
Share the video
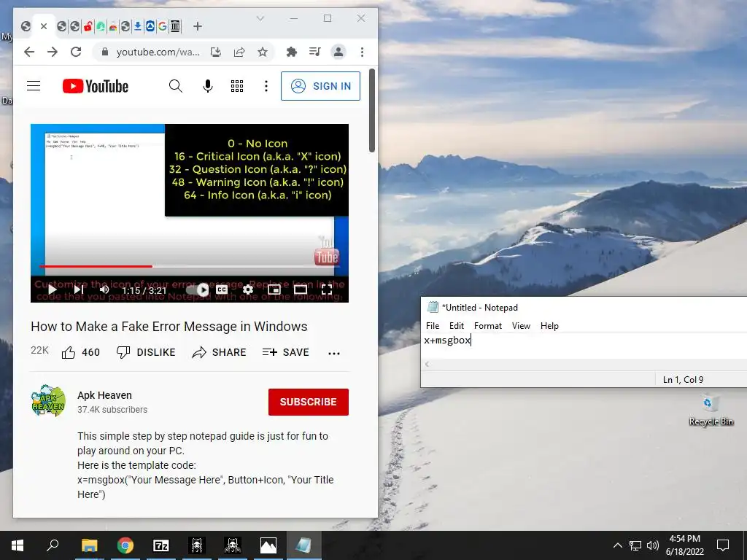pos(219,352)
